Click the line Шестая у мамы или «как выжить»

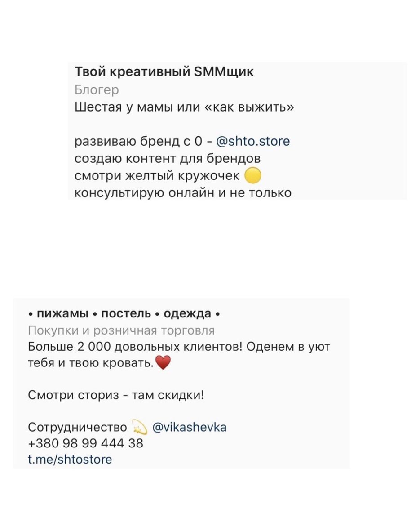point(184,107)
